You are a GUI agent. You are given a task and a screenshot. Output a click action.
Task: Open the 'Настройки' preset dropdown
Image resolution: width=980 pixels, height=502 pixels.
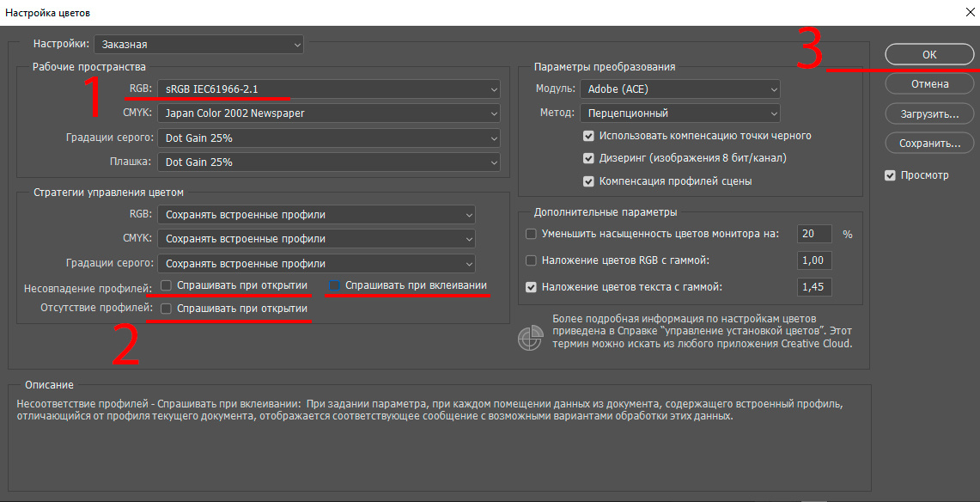point(198,43)
